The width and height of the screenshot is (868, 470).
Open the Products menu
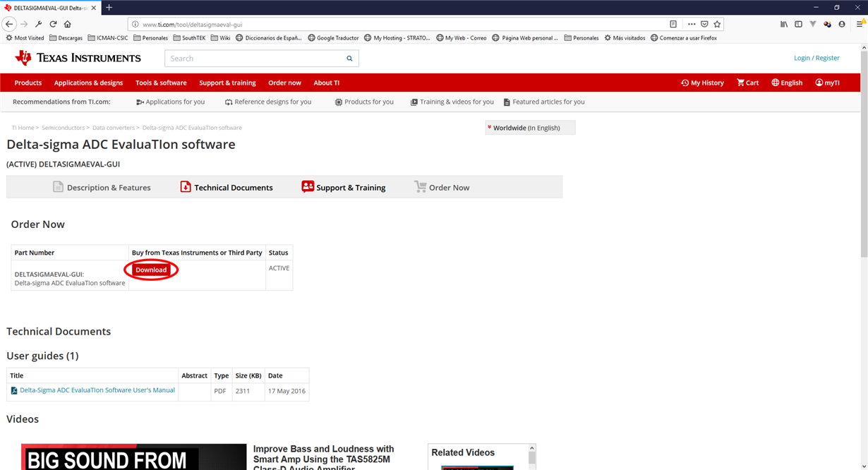28,83
